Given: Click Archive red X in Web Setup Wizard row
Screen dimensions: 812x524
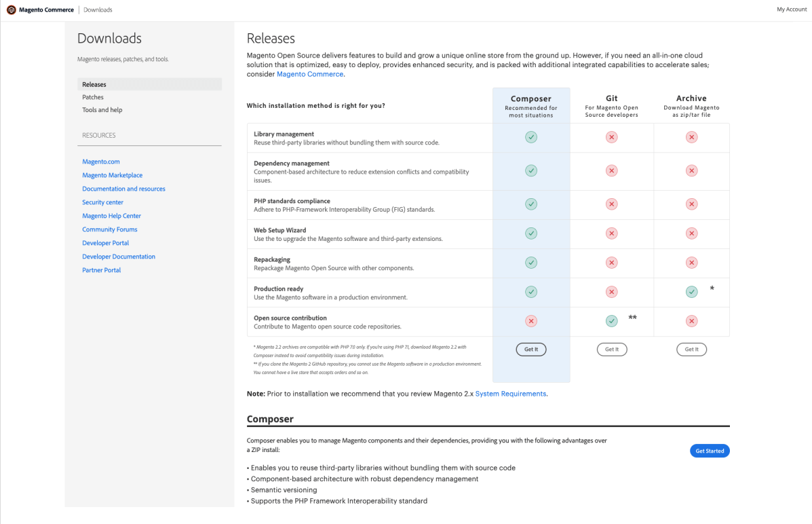Looking at the screenshot, I should pos(691,233).
